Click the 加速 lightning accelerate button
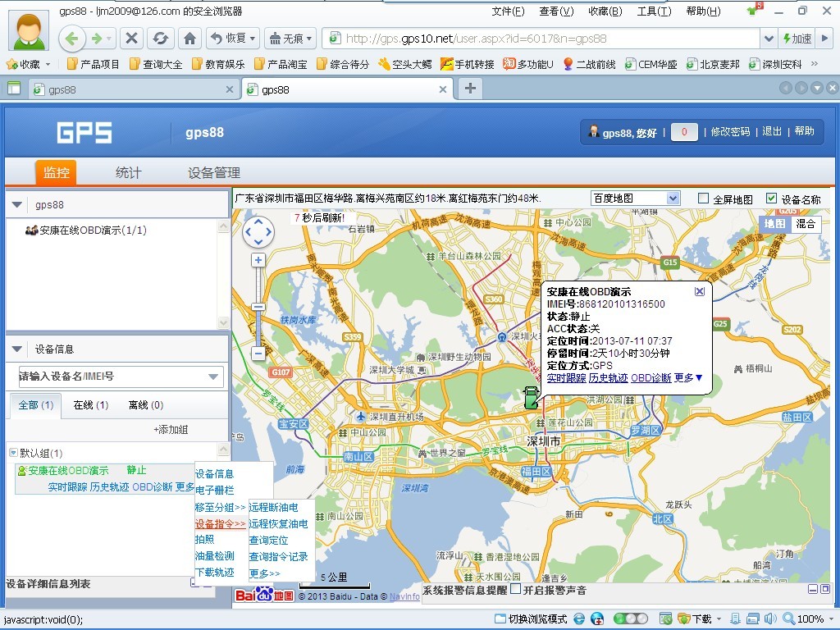Image resolution: width=840 pixels, height=630 pixels. point(797,39)
